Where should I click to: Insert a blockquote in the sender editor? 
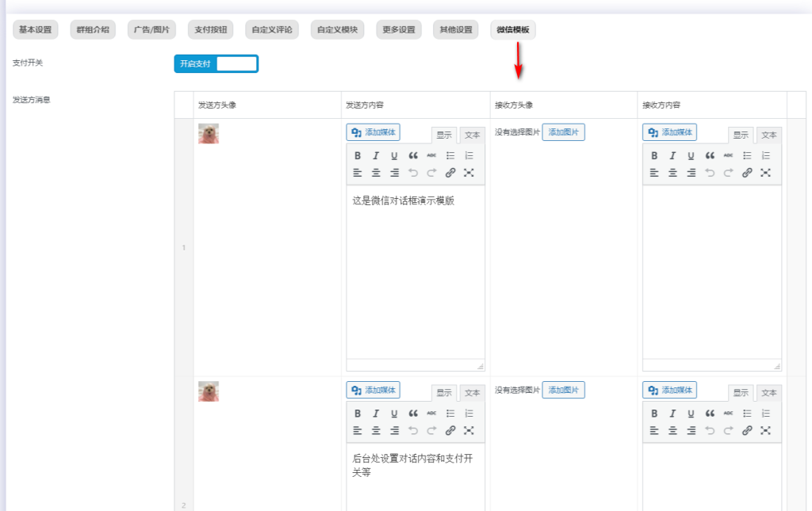412,155
